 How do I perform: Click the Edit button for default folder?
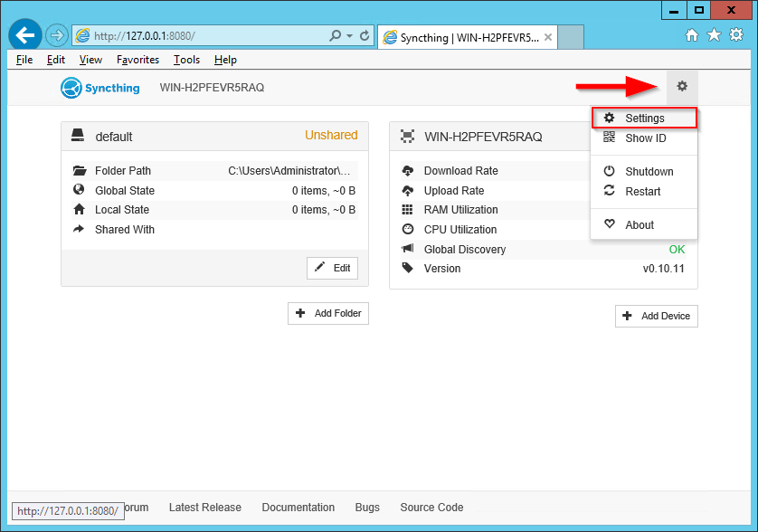(332, 268)
